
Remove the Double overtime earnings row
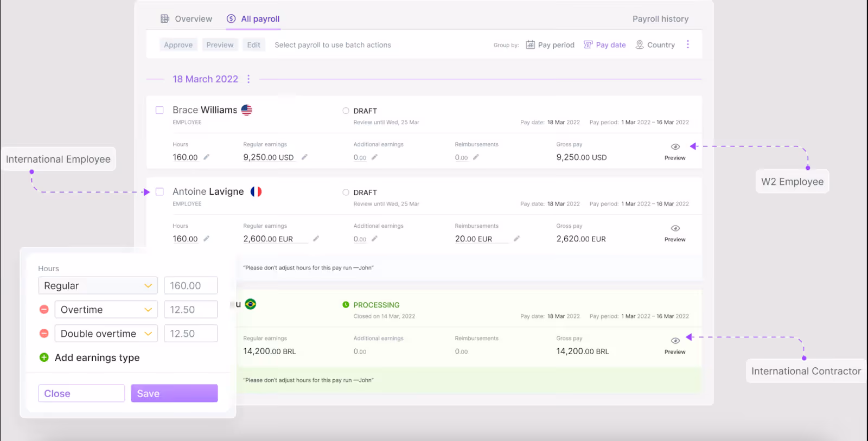tap(44, 333)
